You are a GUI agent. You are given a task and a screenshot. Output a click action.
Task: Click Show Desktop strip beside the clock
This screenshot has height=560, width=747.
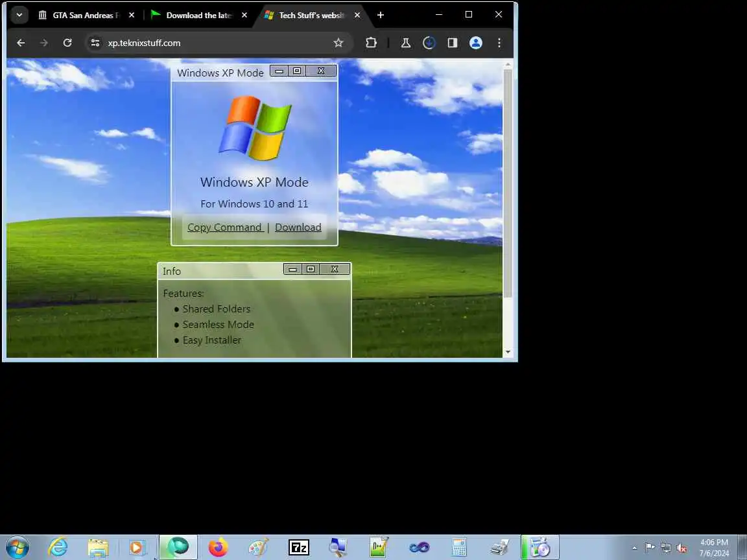click(742, 548)
